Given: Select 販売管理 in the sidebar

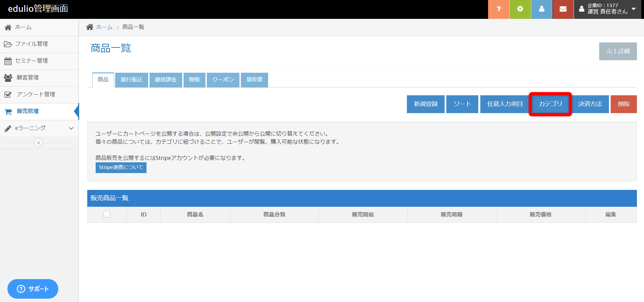Looking at the screenshot, I should click(39, 111).
